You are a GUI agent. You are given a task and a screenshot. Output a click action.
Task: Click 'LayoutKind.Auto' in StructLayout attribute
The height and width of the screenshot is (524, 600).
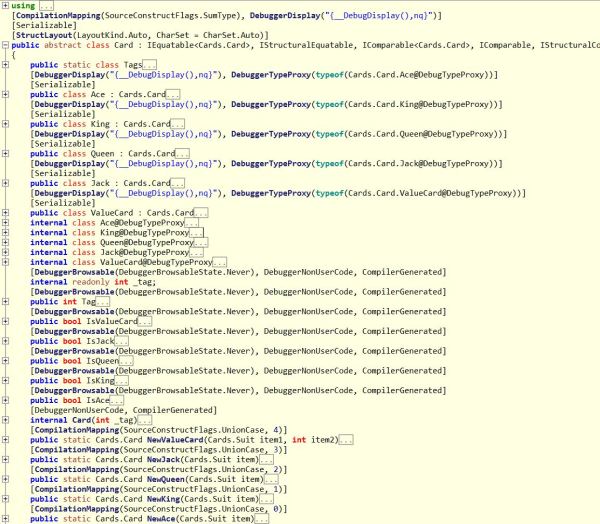pos(112,35)
